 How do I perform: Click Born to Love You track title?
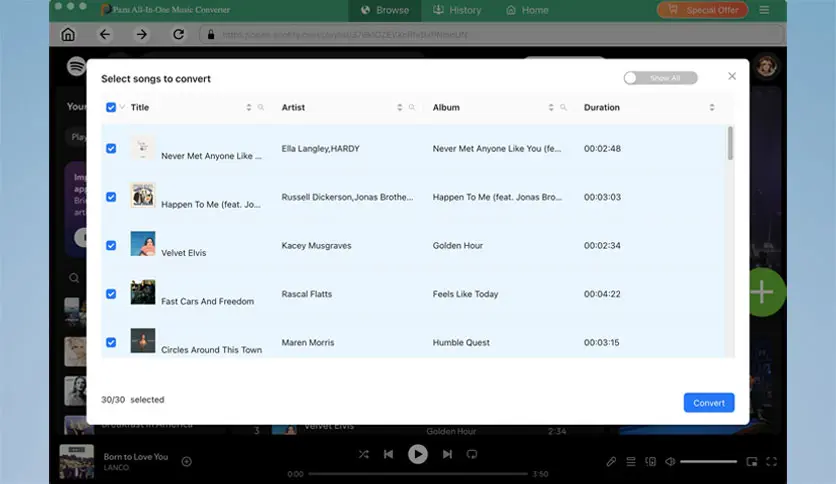(x=135, y=457)
